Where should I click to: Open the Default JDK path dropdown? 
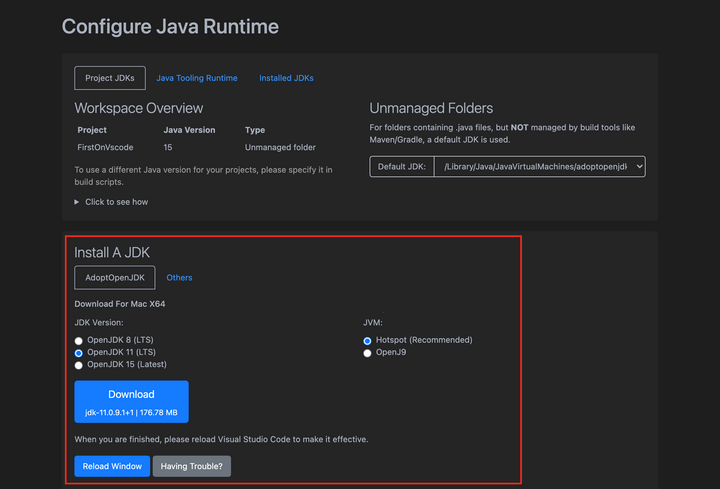535,167
